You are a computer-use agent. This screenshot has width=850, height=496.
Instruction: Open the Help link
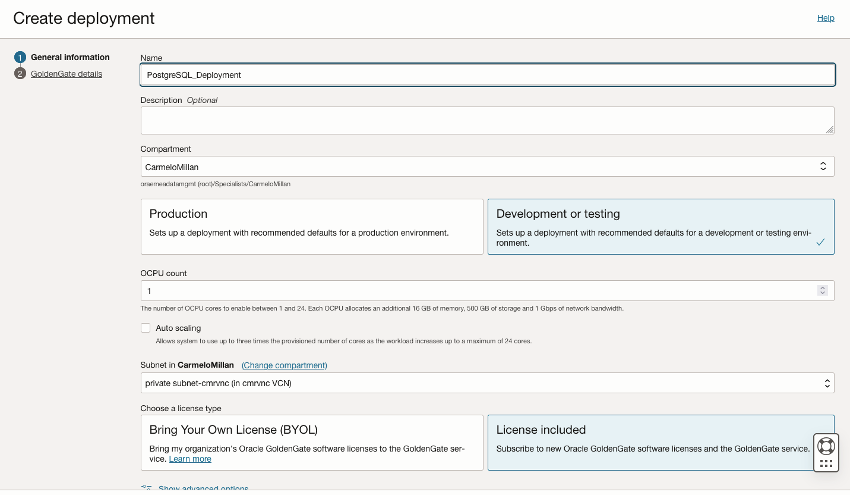pyautogui.click(x=825, y=18)
